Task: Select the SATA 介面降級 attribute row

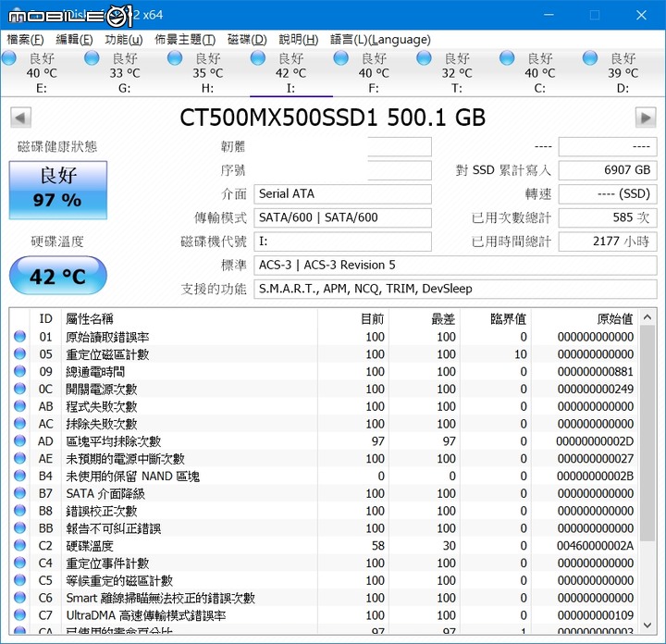Action: (324, 493)
